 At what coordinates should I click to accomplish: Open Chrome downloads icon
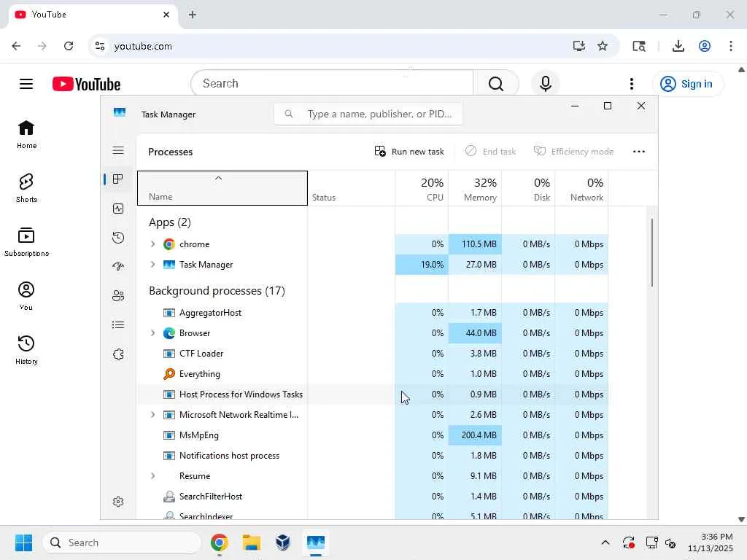[678, 46]
